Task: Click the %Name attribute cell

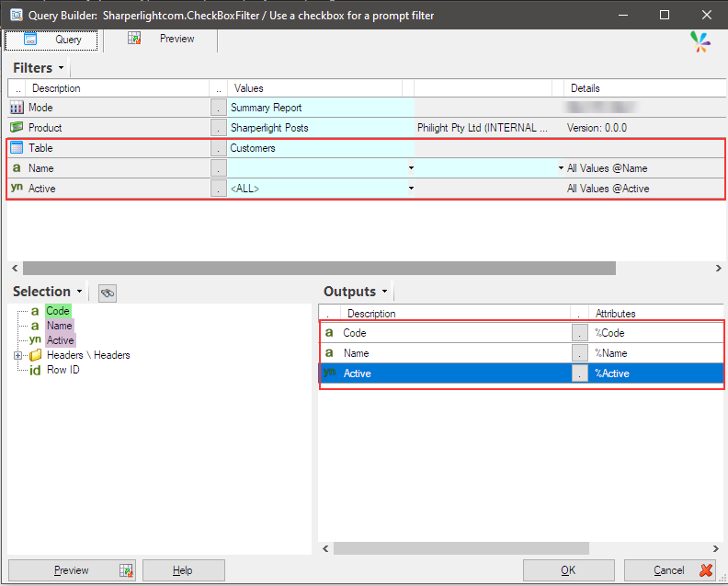Action: point(656,353)
